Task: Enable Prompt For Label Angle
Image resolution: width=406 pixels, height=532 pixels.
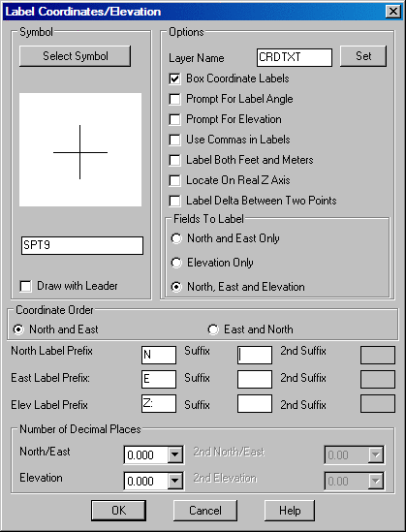Action: tap(174, 99)
